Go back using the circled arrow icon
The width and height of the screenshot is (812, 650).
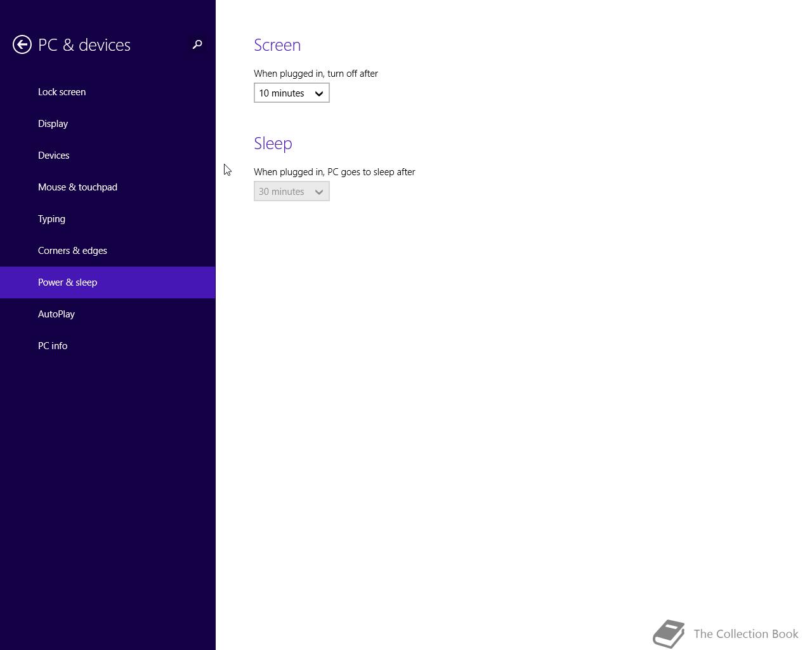[22, 44]
